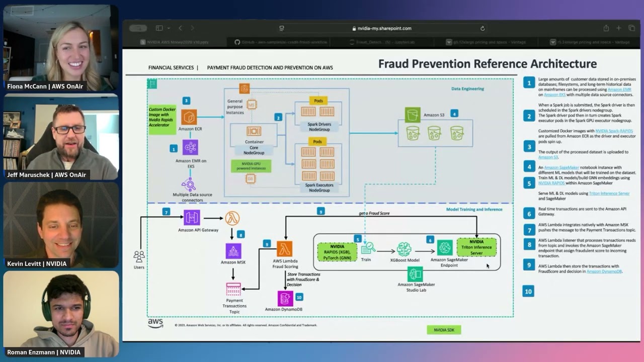Screen dimensions: 644x362
Task: Open the Amazon EKS link in step 1
Action: coord(555,95)
